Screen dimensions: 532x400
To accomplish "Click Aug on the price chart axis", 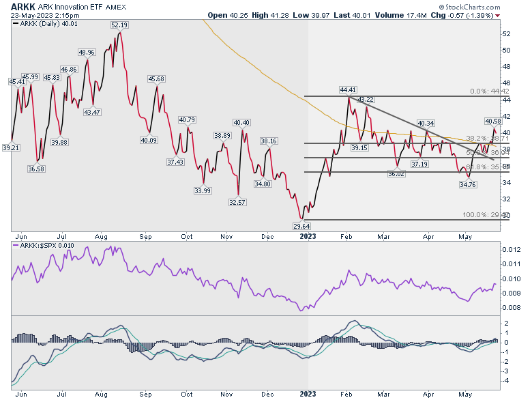I will pyautogui.click(x=101, y=237).
